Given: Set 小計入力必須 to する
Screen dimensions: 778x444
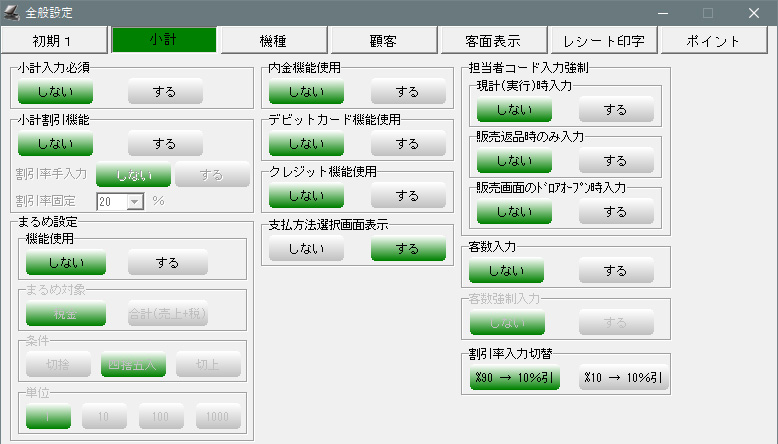Looking at the screenshot, I should (x=165, y=92).
